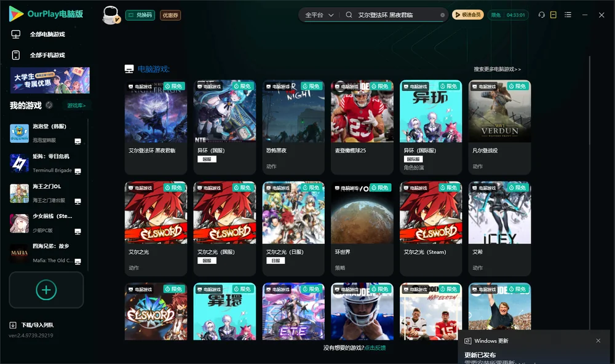The height and width of the screenshot is (364, 615).
Task: Dismiss the Windows 更新 notification
Action: tap(598, 341)
